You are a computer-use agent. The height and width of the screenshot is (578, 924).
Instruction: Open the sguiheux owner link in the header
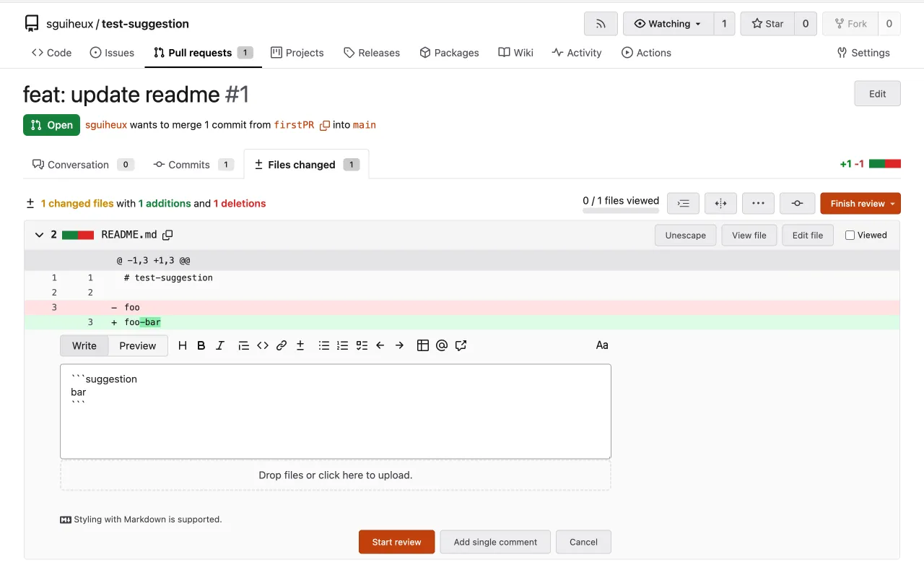coord(70,24)
